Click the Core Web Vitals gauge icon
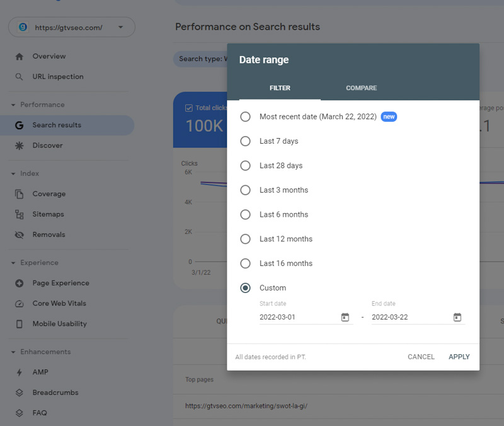The width and height of the screenshot is (504, 426). pos(20,303)
